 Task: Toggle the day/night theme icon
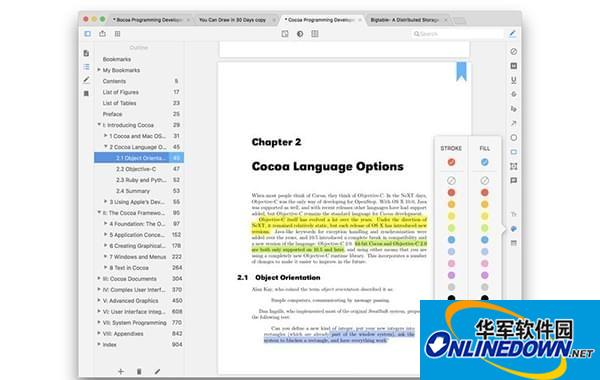300,34
